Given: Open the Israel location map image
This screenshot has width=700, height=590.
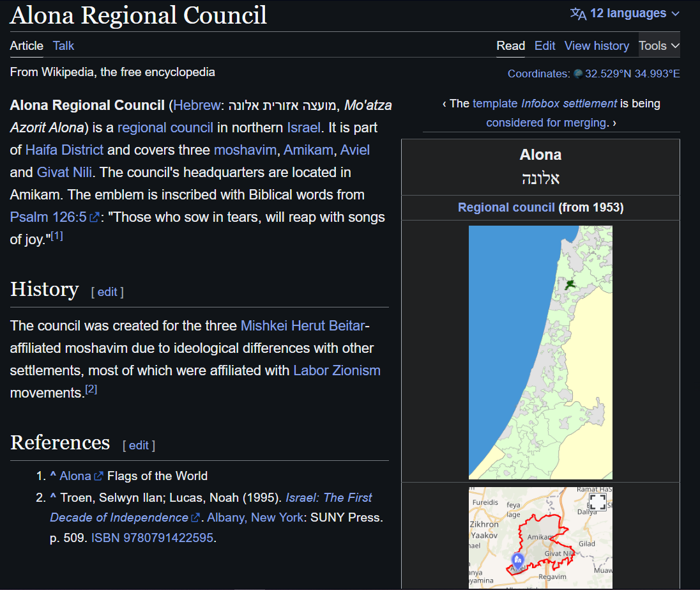Looking at the screenshot, I should click(540, 352).
